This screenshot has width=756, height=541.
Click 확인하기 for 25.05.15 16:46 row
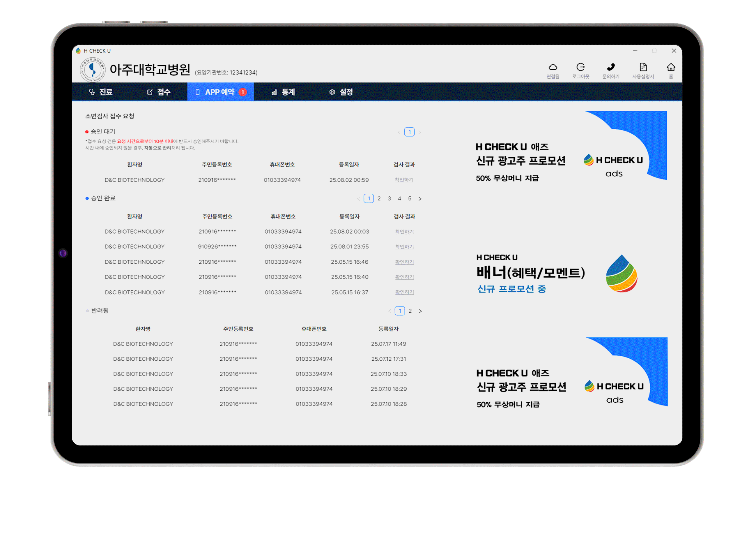pyautogui.click(x=404, y=262)
